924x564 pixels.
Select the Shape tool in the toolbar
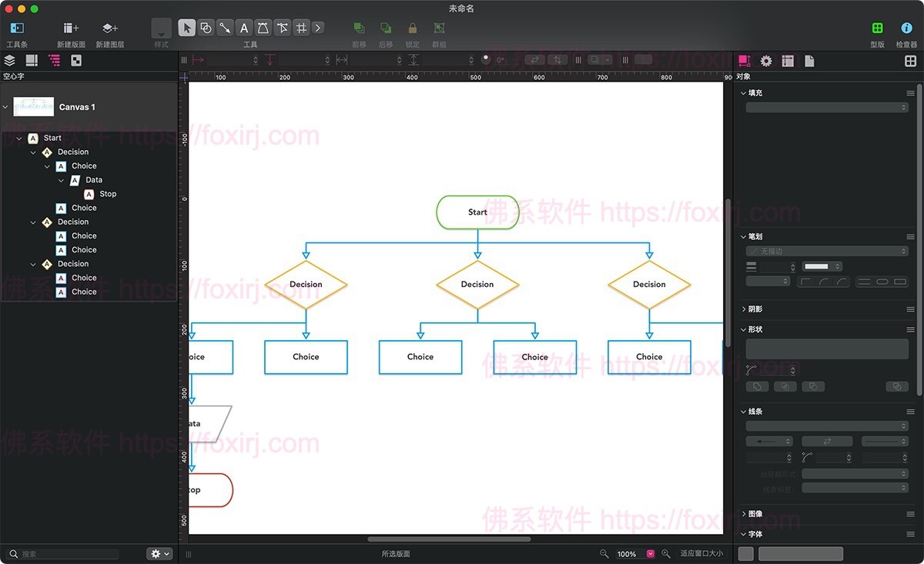pos(205,27)
